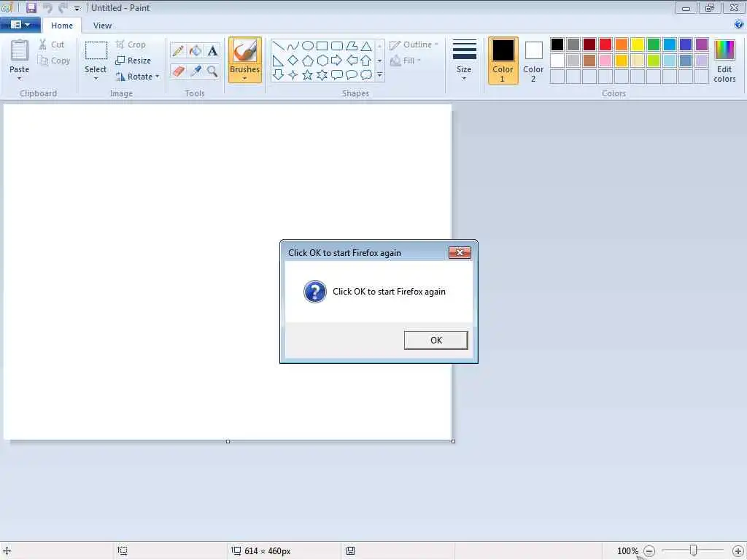
Task: Choose the Five-point star shape
Action: (x=308, y=75)
